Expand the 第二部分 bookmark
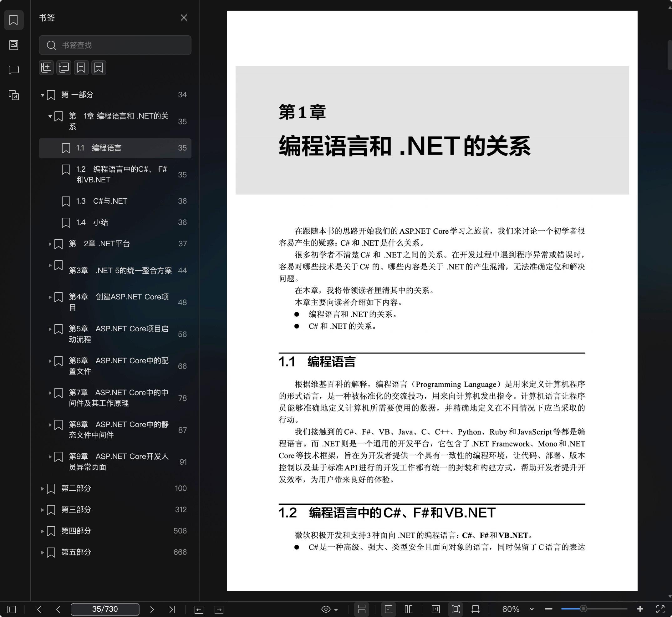This screenshot has width=672, height=617. [43, 489]
